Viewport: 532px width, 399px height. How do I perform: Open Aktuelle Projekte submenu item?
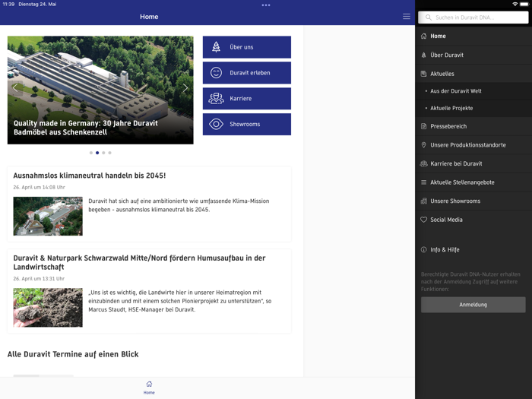pyautogui.click(x=473, y=108)
